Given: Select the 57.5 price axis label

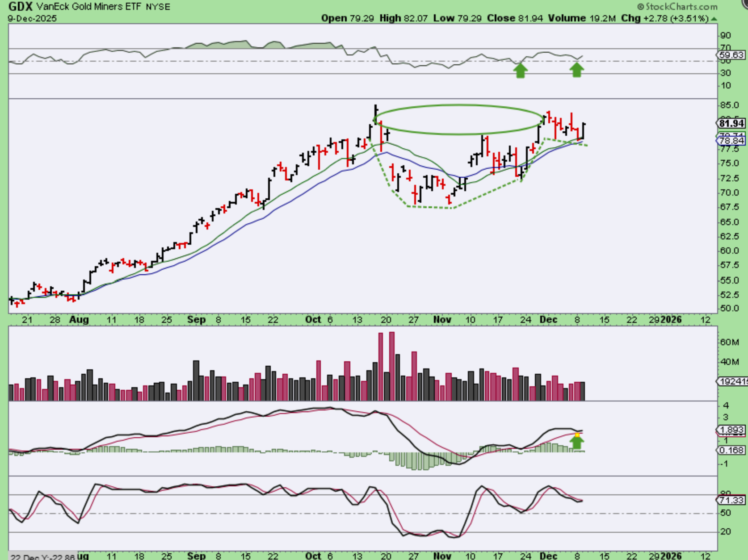Looking at the screenshot, I should point(729,265).
